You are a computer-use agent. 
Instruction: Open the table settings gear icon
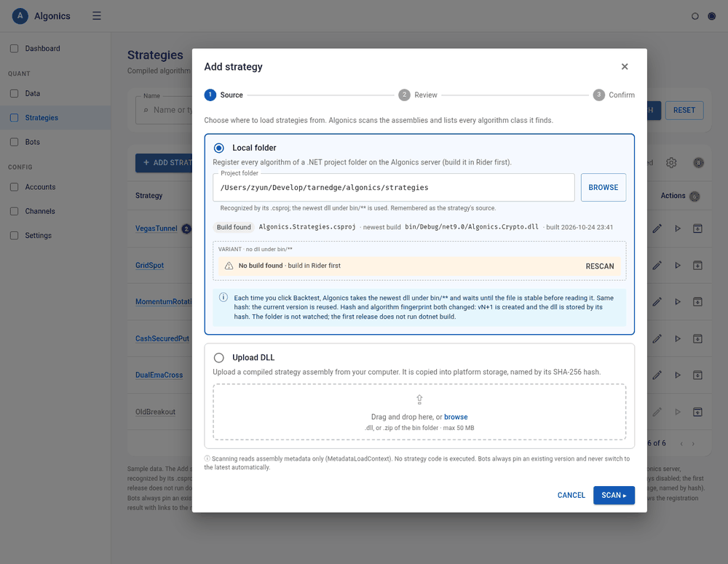(x=671, y=163)
